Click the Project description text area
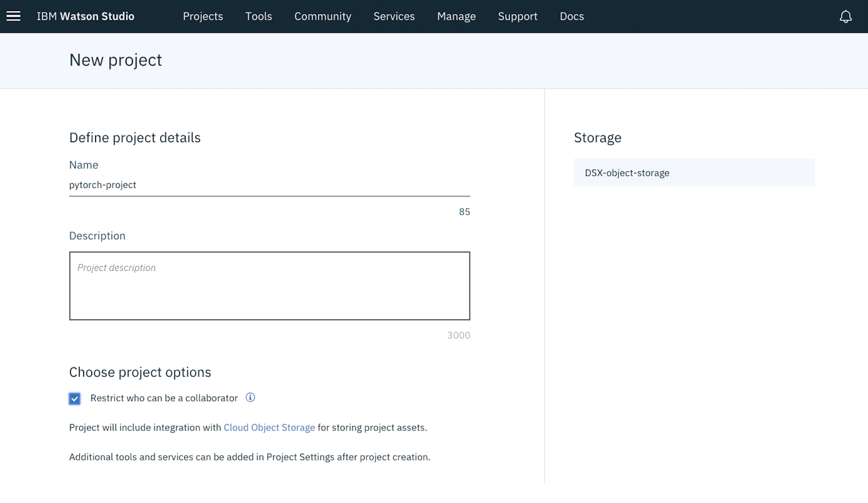868x503 pixels. click(269, 286)
